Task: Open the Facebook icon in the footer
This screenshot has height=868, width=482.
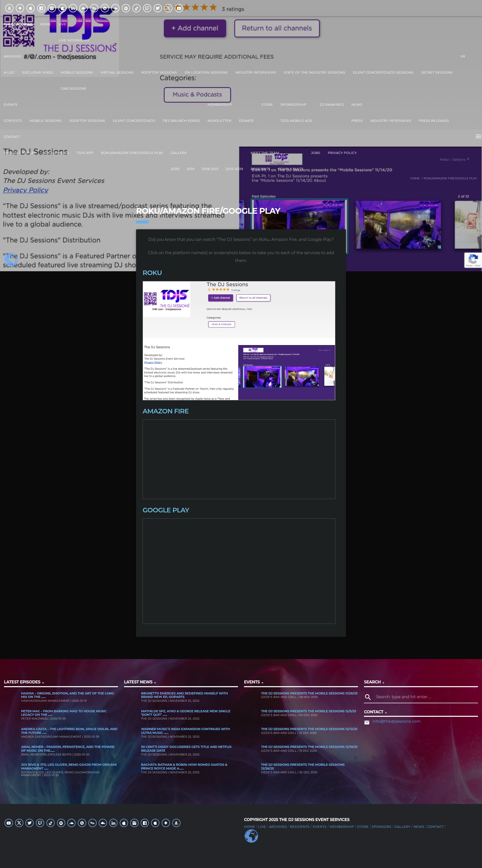Action: [145, 823]
